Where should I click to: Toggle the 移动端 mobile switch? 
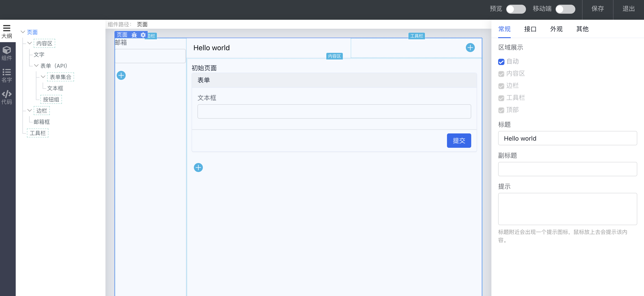click(x=565, y=9)
